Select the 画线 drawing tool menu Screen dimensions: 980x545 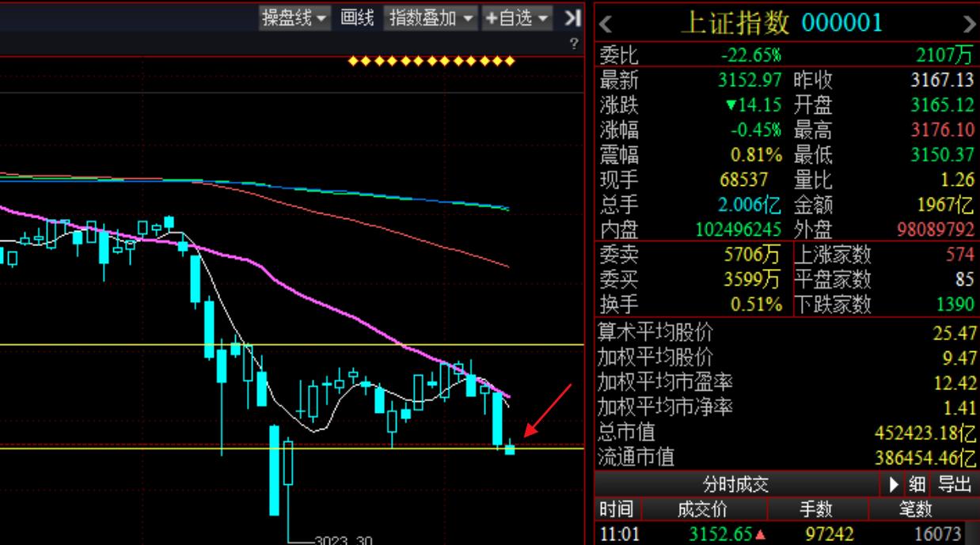(x=357, y=18)
